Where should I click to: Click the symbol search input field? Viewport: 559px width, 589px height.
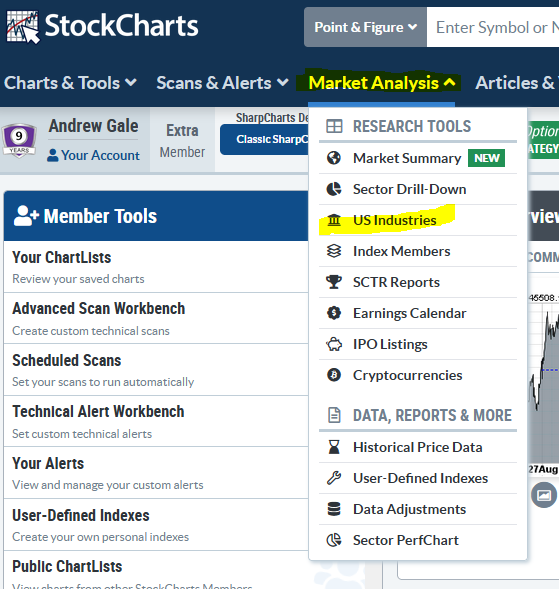pos(493,27)
